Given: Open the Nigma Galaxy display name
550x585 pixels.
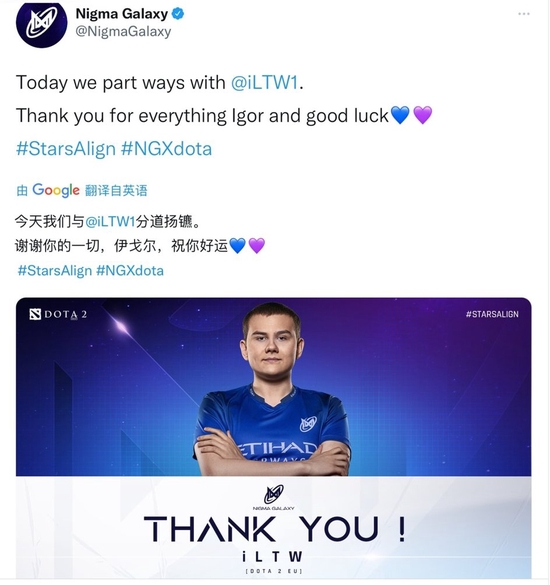Looking at the screenshot, I should click(x=122, y=14).
